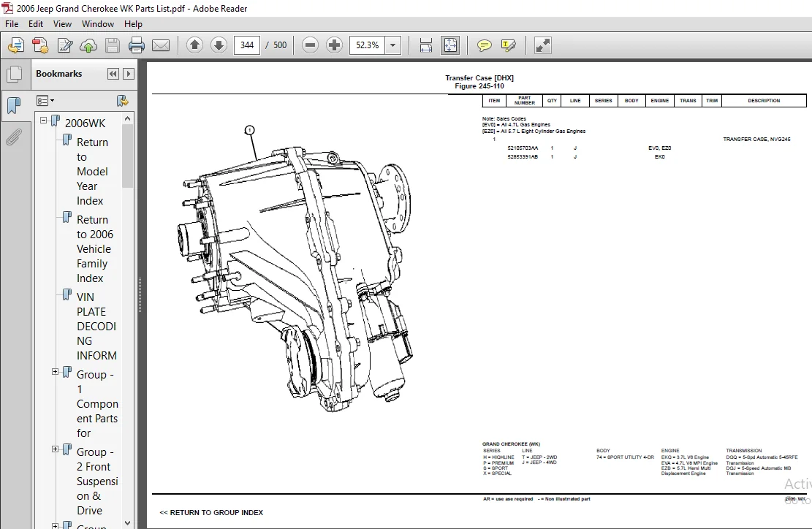812x529 pixels.
Task: Open the bookmark options menu dropdown
Action: [45, 101]
